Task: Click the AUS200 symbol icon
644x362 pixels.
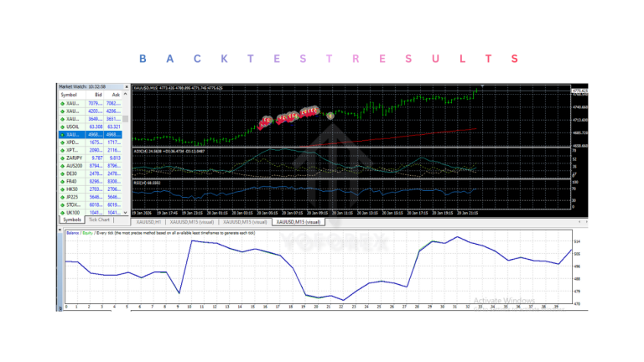Action: click(61, 166)
